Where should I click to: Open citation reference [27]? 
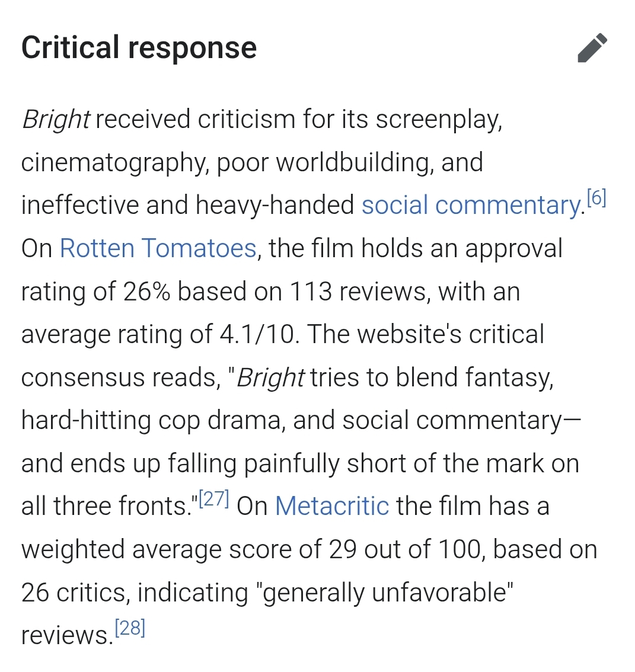point(213,499)
